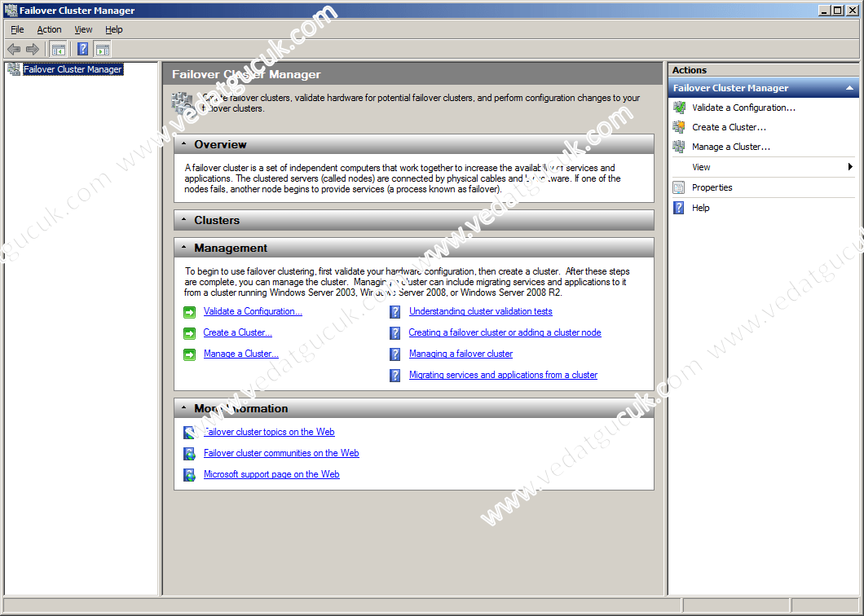Screen dimensions: 864x616
Task: Click the Help icon in Actions pane
Action: pyautogui.click(x=679, y=208)
